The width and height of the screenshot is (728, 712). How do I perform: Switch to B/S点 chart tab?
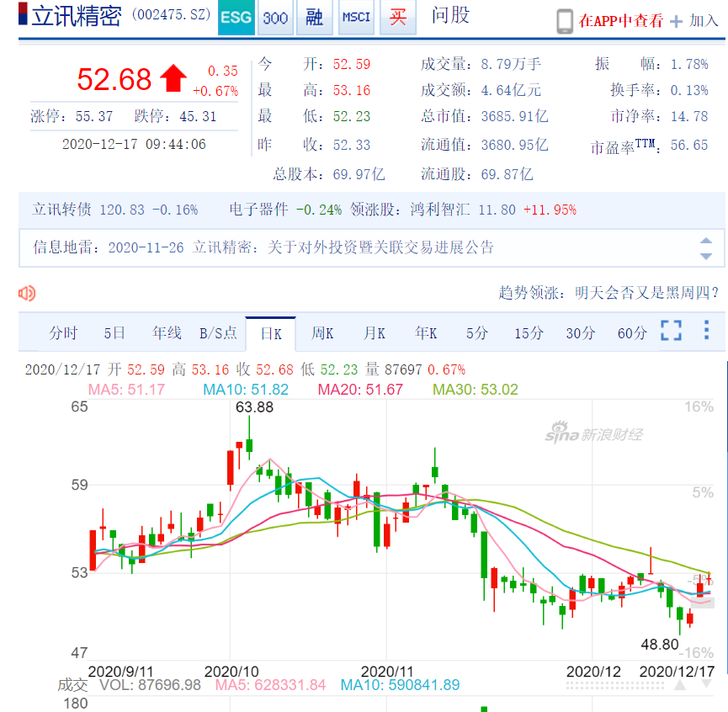click(218, 333)
